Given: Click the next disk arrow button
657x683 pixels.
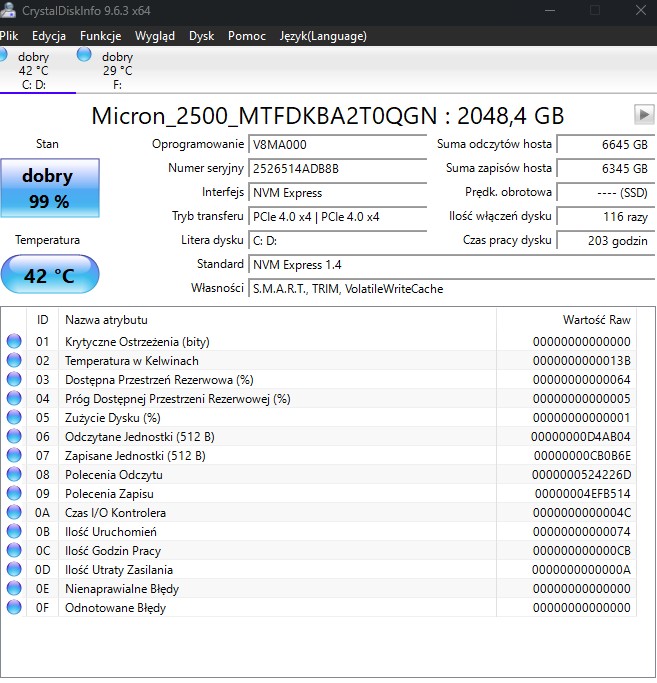Looking at the screenshot, I should pyautogui.click(x=643, y=115).
